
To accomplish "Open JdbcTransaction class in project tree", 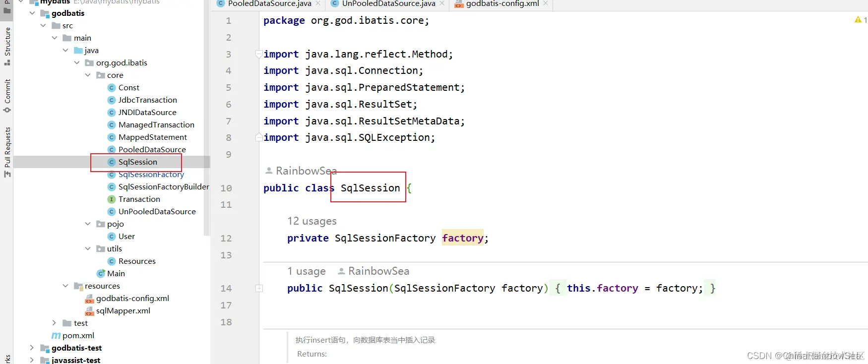I will [147, 100].
